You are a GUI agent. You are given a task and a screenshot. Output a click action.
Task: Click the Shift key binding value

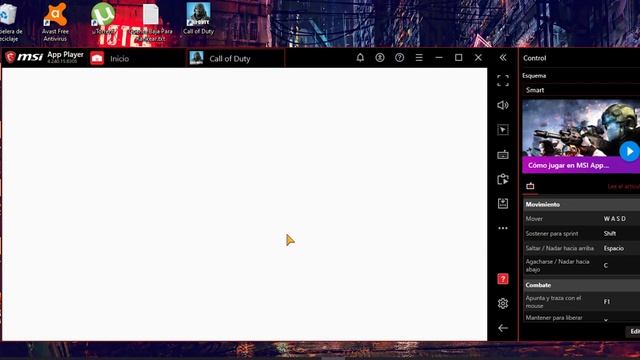tap(610, 233)
